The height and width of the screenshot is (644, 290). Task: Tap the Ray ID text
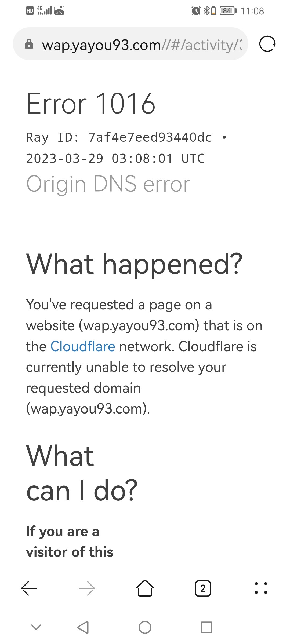119,137
